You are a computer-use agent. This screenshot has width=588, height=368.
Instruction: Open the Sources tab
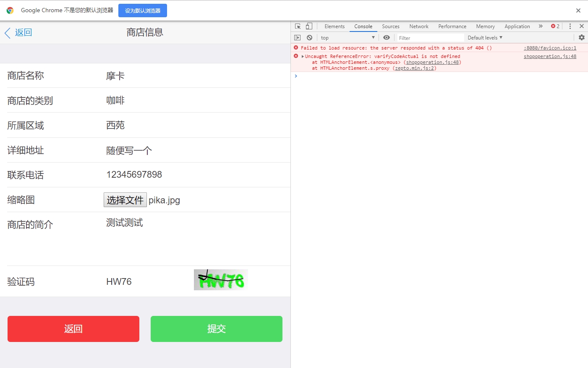click(x=391, y=26)
